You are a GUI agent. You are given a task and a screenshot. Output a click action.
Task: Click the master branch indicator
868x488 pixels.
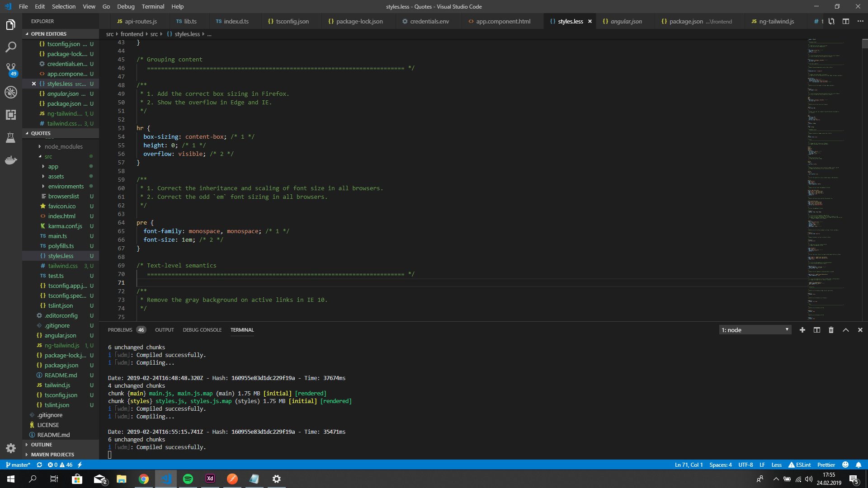pyautogui.click(x=18, y=465)
